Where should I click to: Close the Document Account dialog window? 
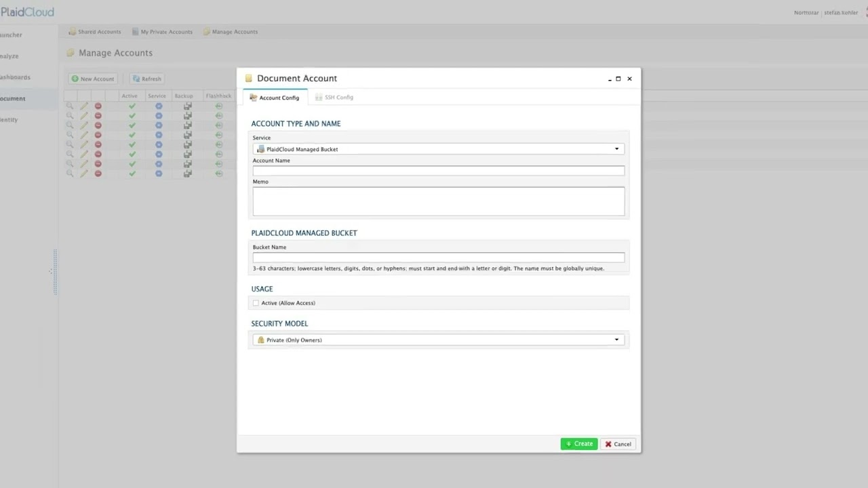(x=629, y=79)
